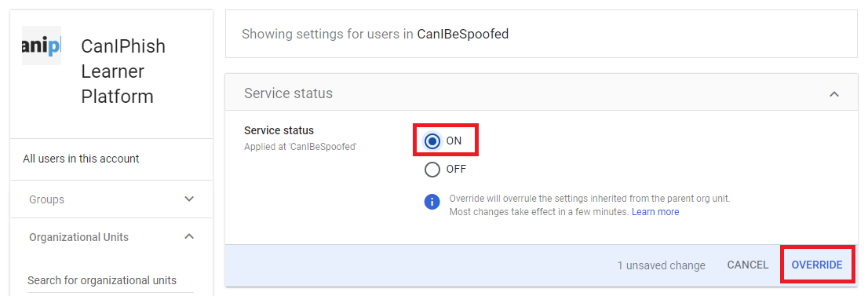This screenshot has height=296, width=868.
Task: Open the Learn more link
Action: pyautogui.click(x=655, y=212)
